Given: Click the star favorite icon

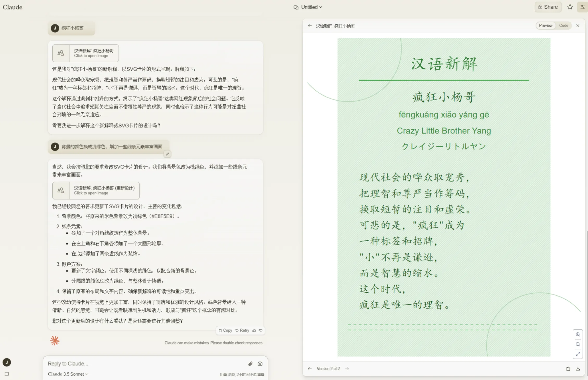Looking at the screenshot, I should click(570, 7).
